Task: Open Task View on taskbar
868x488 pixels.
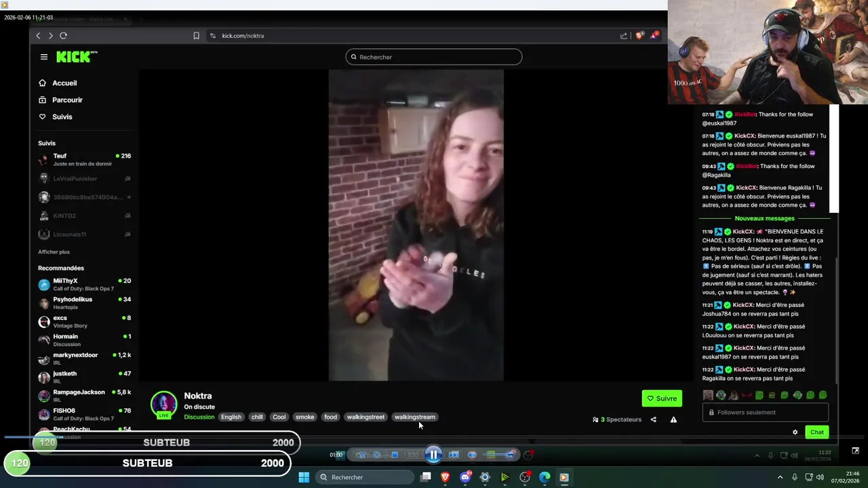Action: [x=426, y=477]
